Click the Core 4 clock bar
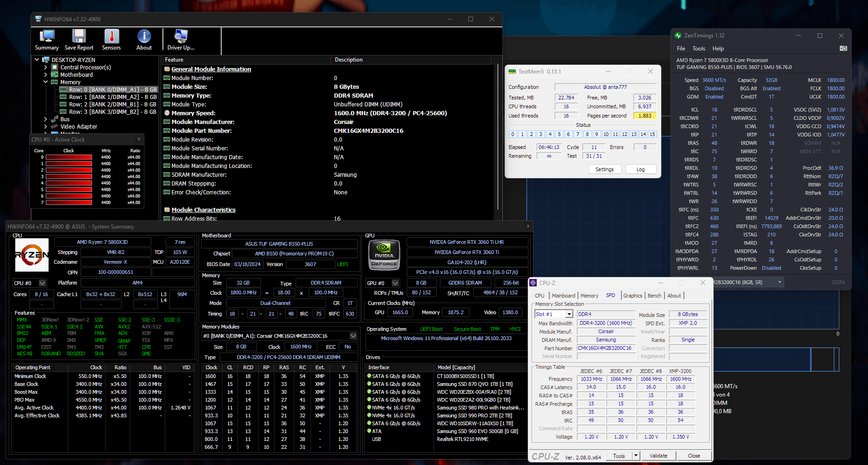Image resolution: width=868 pixels, height=465 pixels. 69,183
